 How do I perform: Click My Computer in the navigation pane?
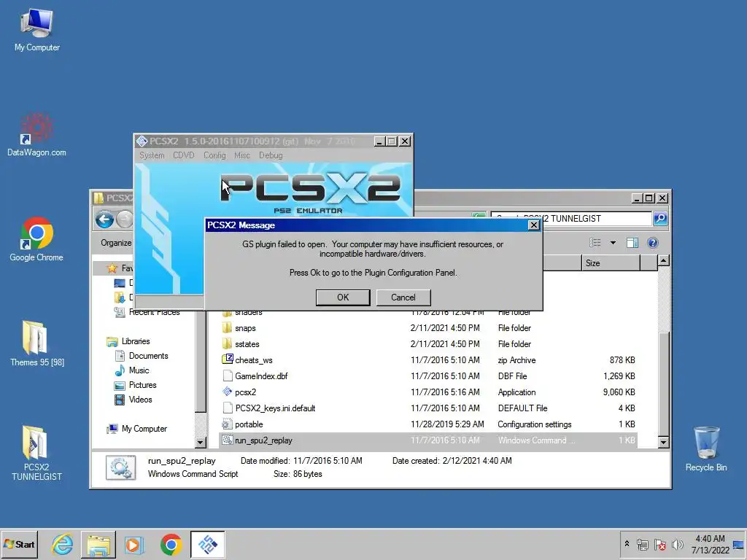pyautogui.click(x=144, y=429)
